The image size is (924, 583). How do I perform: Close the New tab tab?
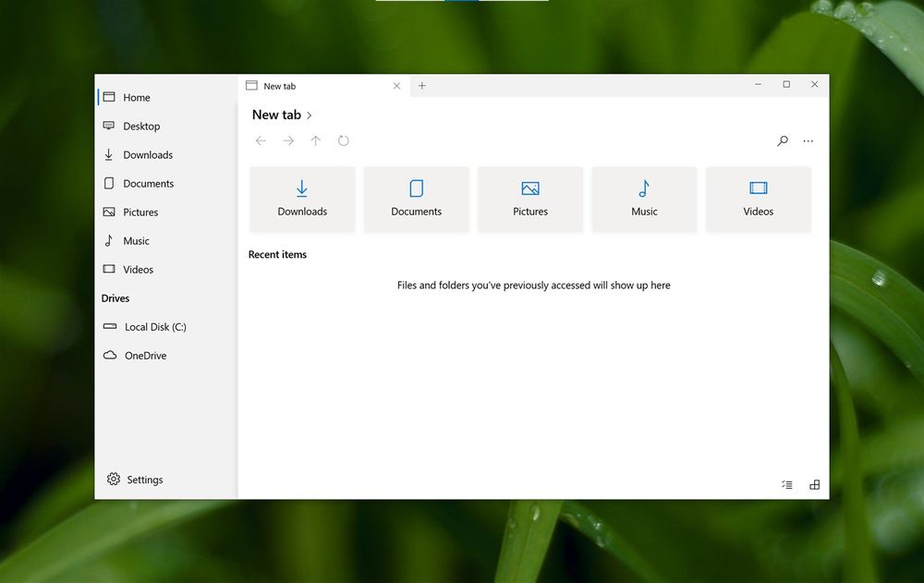coord(396,86)
